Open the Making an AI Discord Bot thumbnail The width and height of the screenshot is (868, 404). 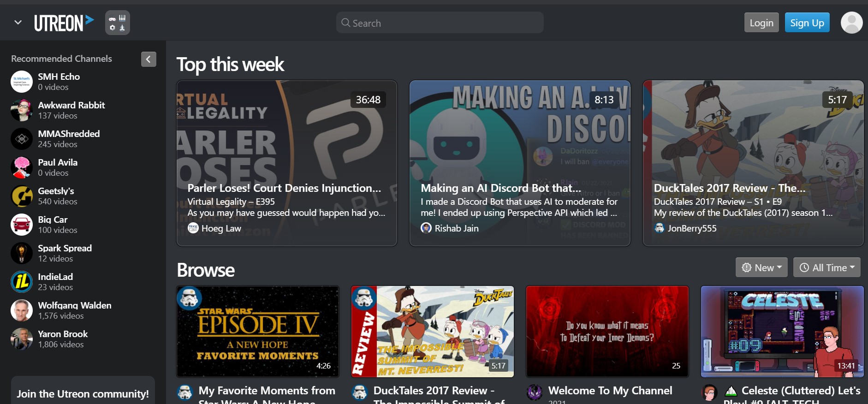click(520, 163)
